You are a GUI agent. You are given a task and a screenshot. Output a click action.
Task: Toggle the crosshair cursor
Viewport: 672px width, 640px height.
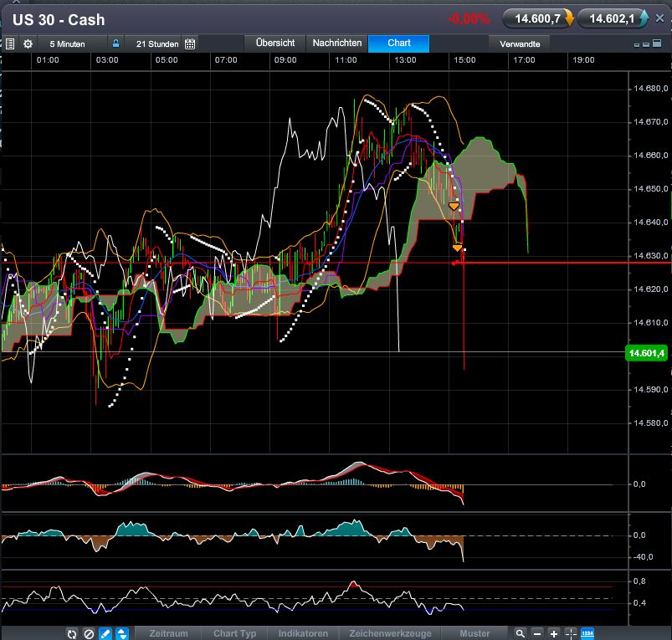click(571, 633)
